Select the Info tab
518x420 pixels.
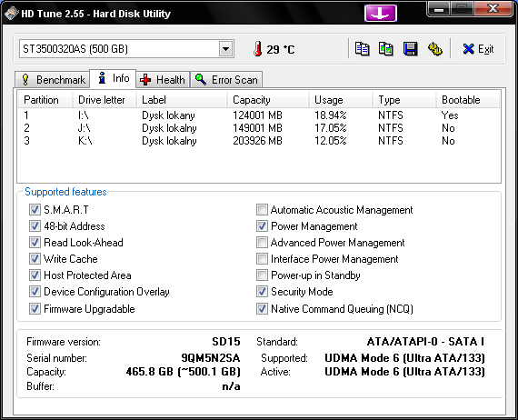coord(113,78)
